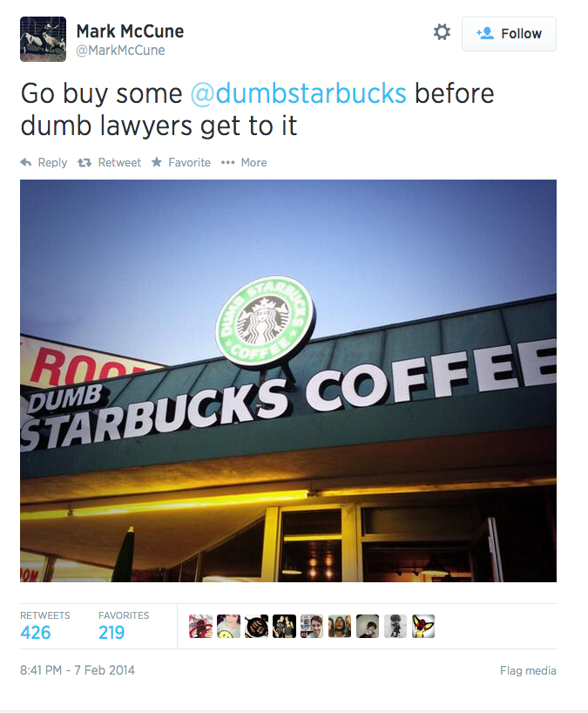Open Mark McCune's profile avatar
This screenshot has width=588, height=713.
(x=44, y=39)
